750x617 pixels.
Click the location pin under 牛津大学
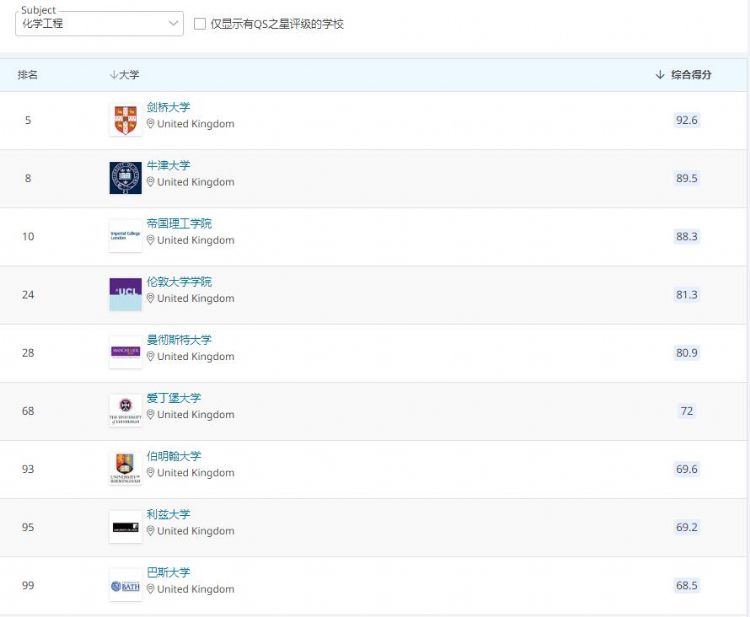150,182
